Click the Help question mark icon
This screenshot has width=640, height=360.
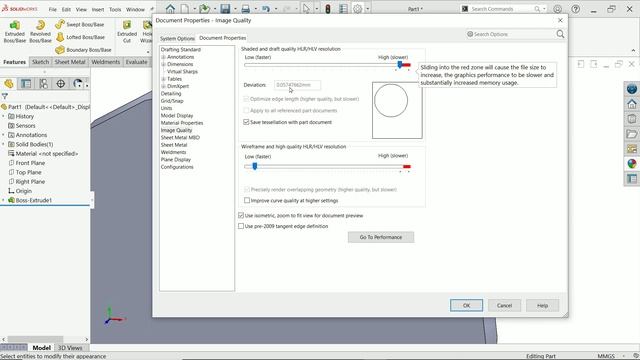pos(576,9)
